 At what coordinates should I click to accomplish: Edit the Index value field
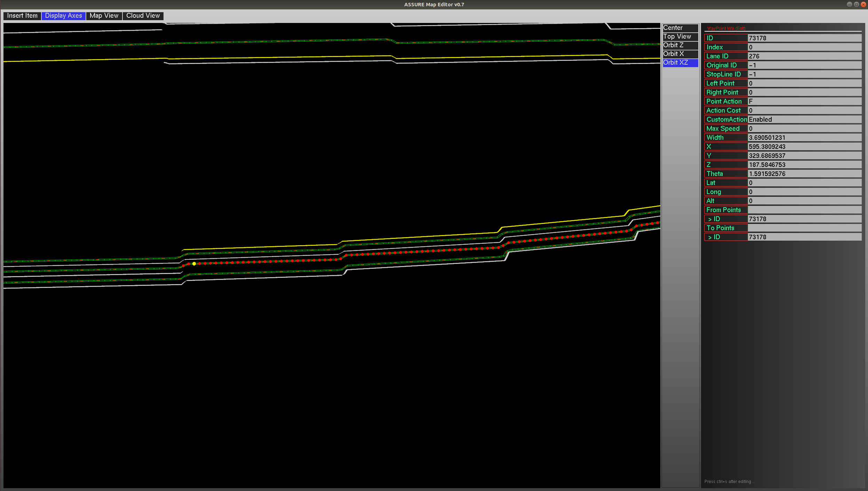tap(804, 47)
